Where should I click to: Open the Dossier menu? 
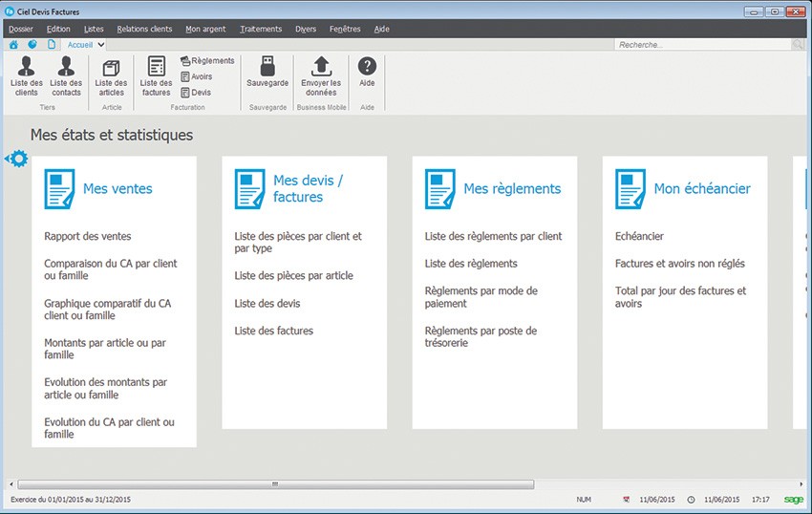[x=20, y=29]
